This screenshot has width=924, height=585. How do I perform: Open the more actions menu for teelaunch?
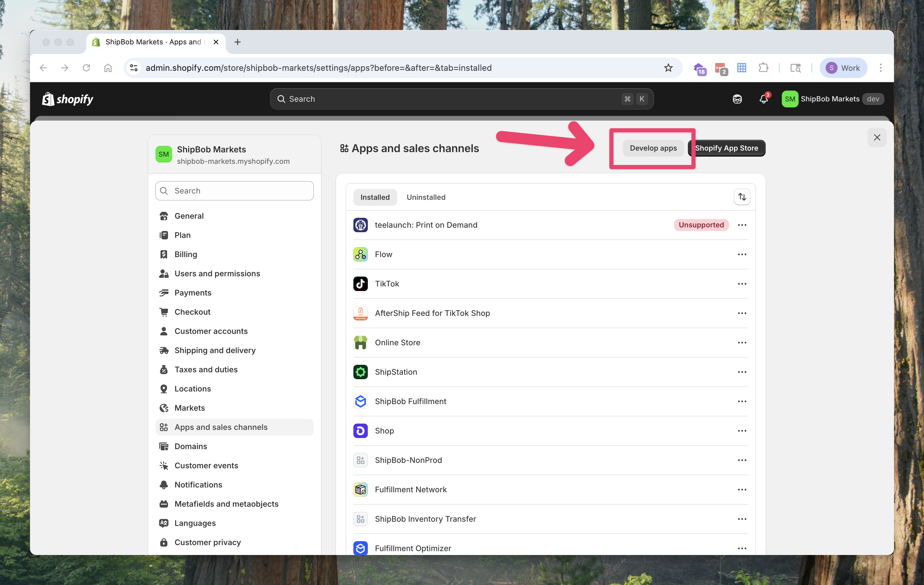pos(742,225)
